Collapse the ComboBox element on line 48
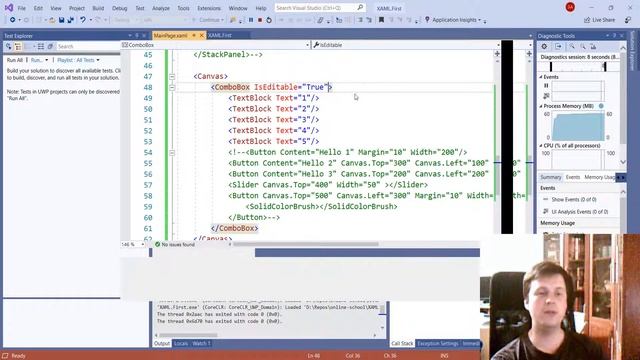640x360 pixels. (172, 87)
